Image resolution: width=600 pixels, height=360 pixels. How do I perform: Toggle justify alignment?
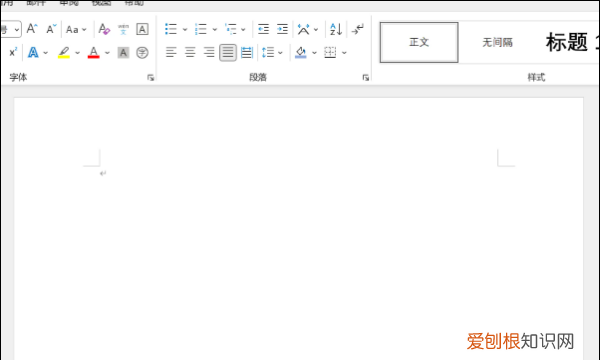(x=228, y=52)
